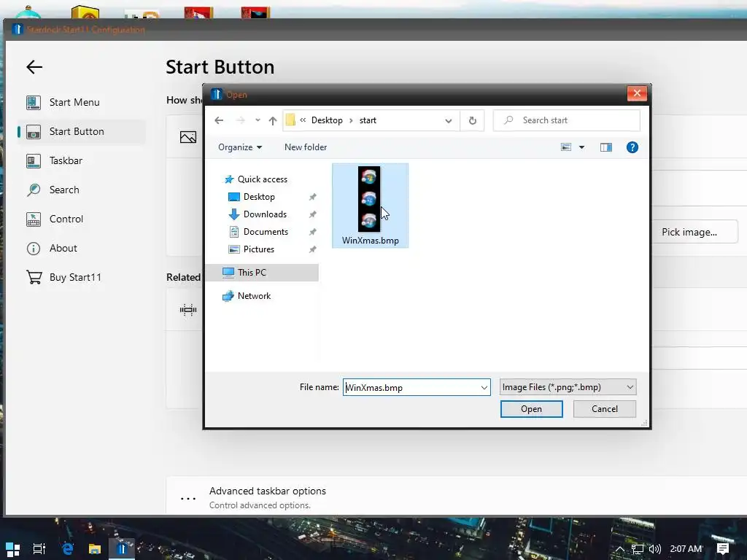Refresh the start folder view
Viewport: 747px width, 560px height.
tap(472, 120)
